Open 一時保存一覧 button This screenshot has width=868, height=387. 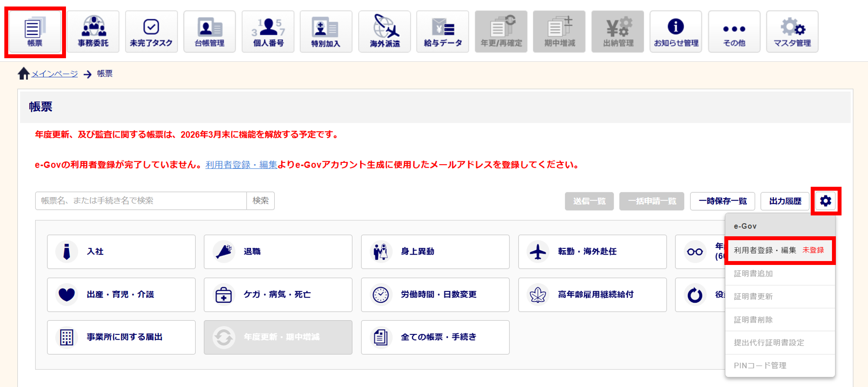click(723, 201)
